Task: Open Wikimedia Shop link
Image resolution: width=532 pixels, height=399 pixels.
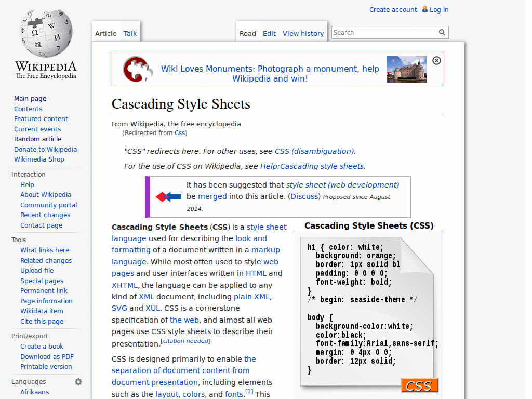Action: (x=39, y=159)
